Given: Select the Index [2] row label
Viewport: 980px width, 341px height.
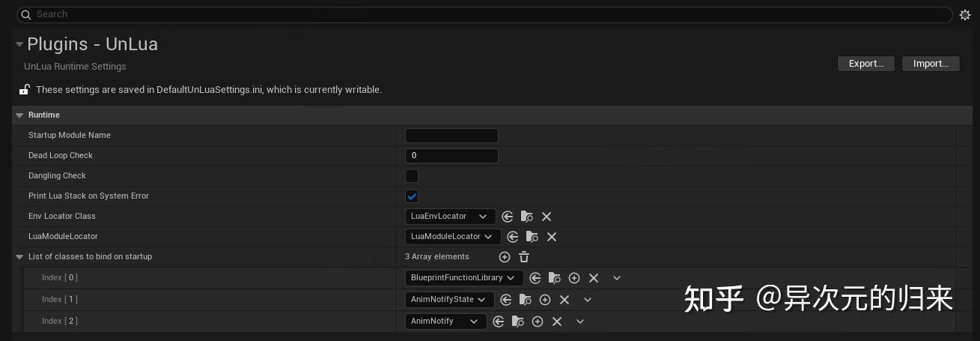Looking at the screenshot, I should pos(60,322).
